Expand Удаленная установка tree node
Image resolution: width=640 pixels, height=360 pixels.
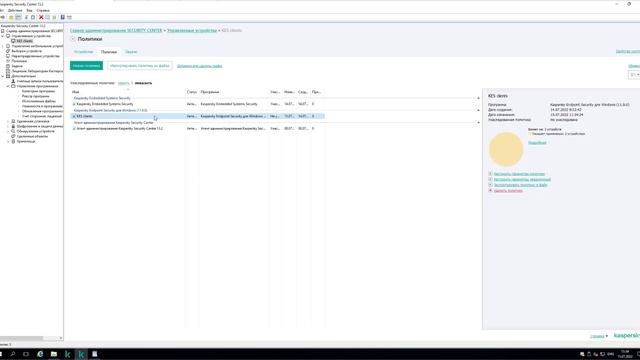(8, 121)
